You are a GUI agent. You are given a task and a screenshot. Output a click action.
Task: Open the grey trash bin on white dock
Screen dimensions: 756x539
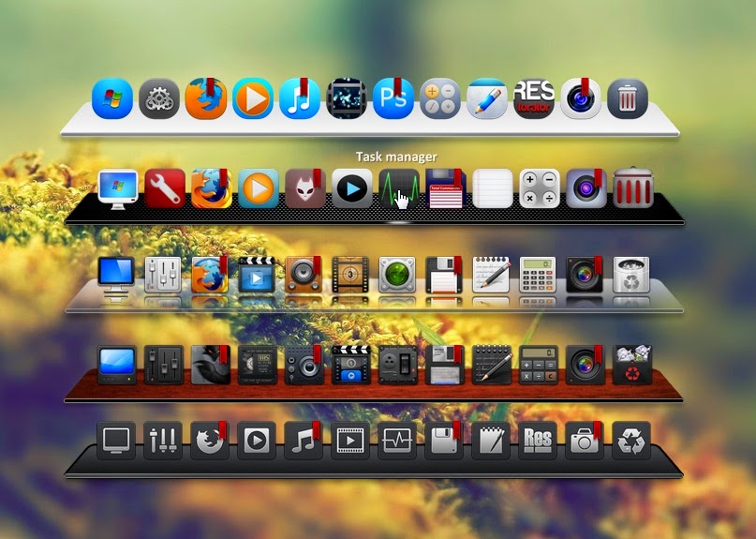(x=628, y=98)
